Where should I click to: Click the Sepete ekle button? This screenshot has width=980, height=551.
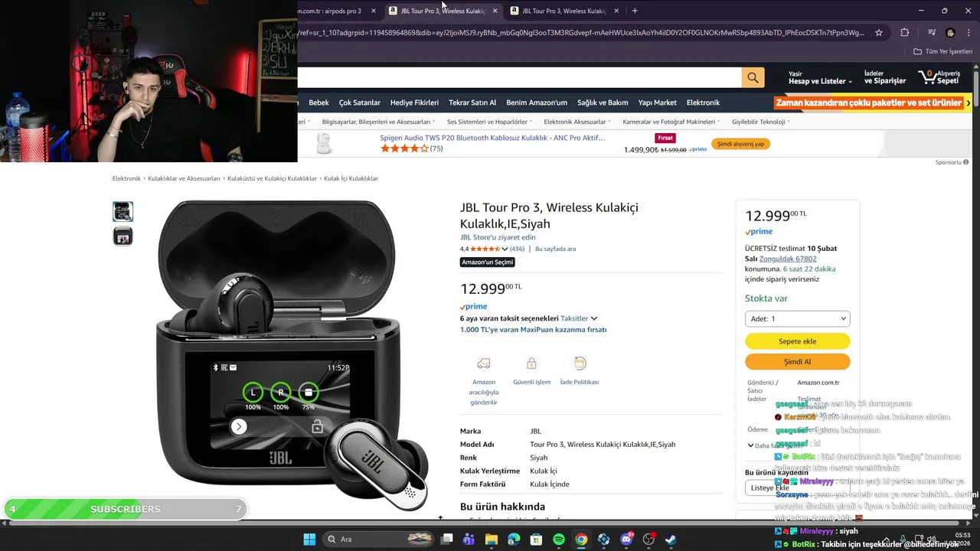[797, 341]
